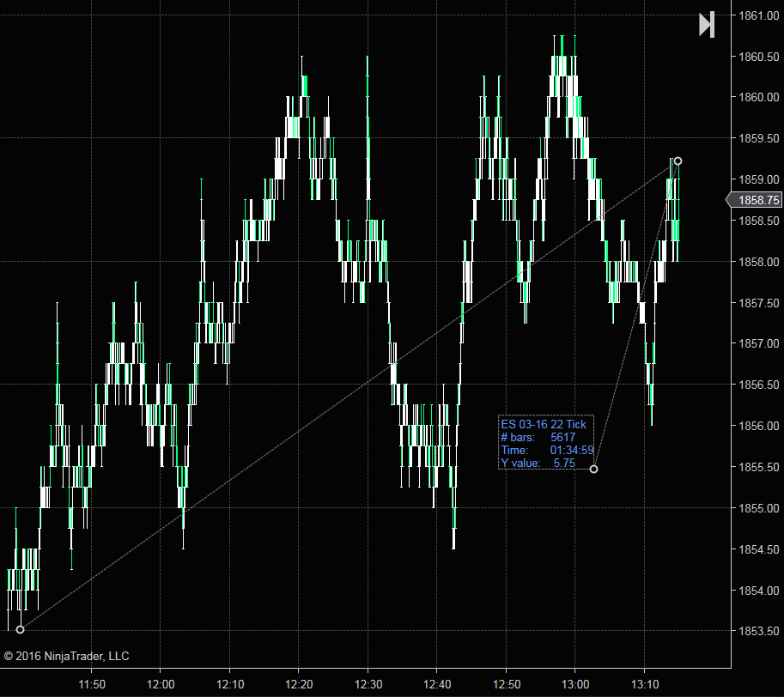Click the 1859.00 price axis label
Screen dimensions: 784x697
(x=758, y=179)
